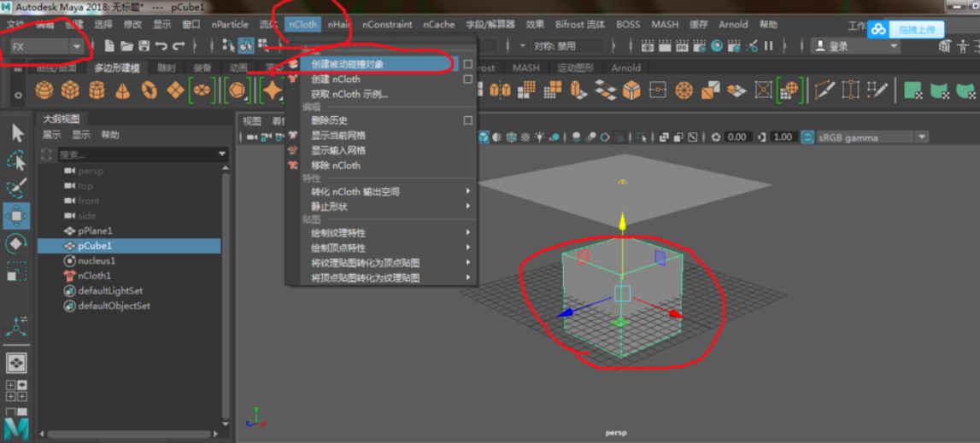Select pCube1 in the outliner
The height and width of the screenshot is (443, 980).
tap(129, 246)
